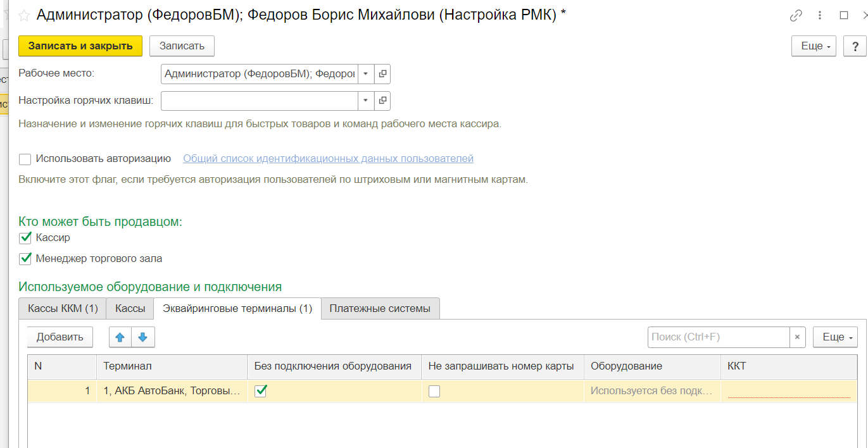The width and height of the screenshot is (868, 448).
Task: Open the hotkeys setting form icon
Action: pos(382,101)
